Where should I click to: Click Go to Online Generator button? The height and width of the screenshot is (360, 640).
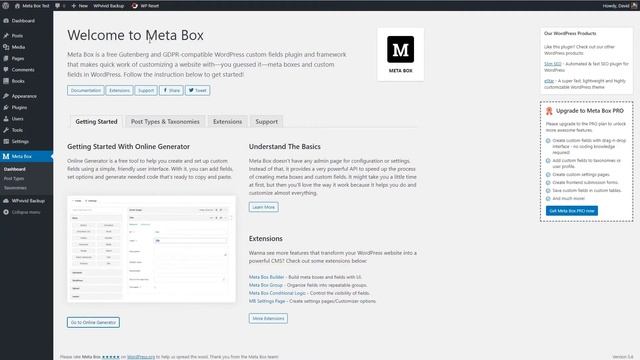point(93,322)
